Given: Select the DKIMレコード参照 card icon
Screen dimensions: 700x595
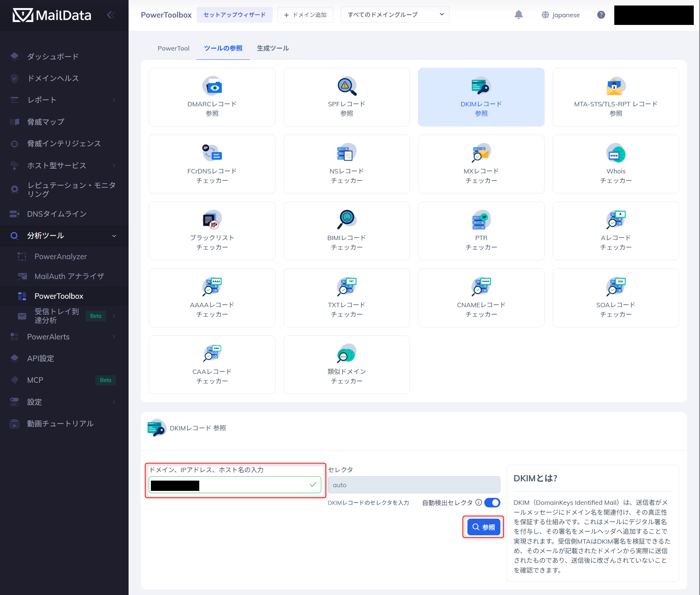Looking at the screenshot, I should (481, 86).
